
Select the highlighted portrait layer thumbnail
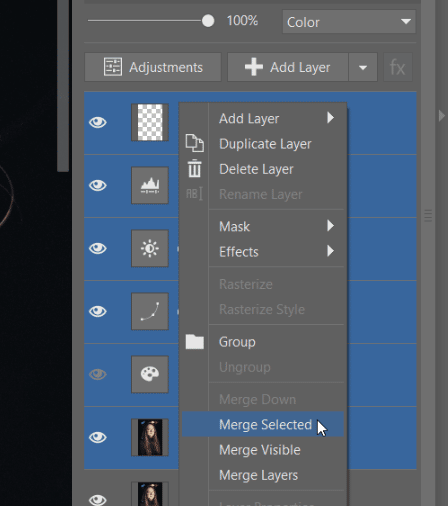click(x=150, y=437)
